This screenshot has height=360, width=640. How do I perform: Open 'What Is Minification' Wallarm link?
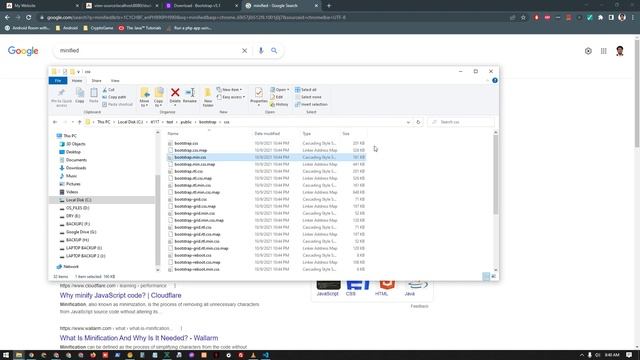(x=139, y=338)
